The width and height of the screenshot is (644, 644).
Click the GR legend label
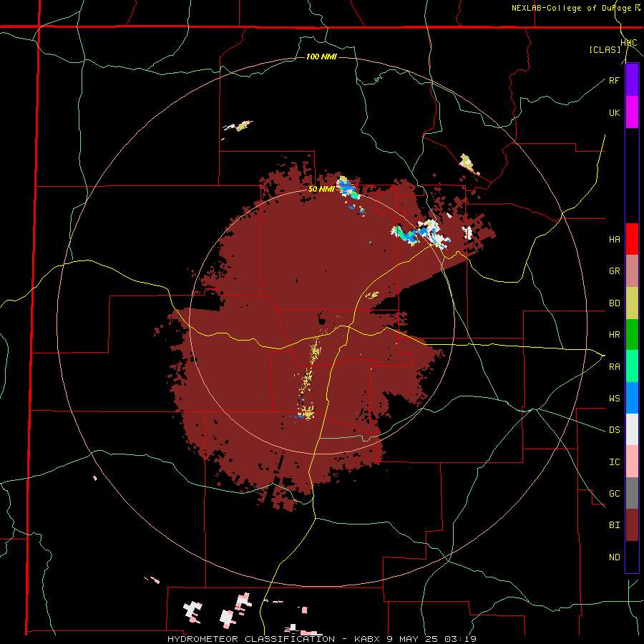tap(614, 271)
